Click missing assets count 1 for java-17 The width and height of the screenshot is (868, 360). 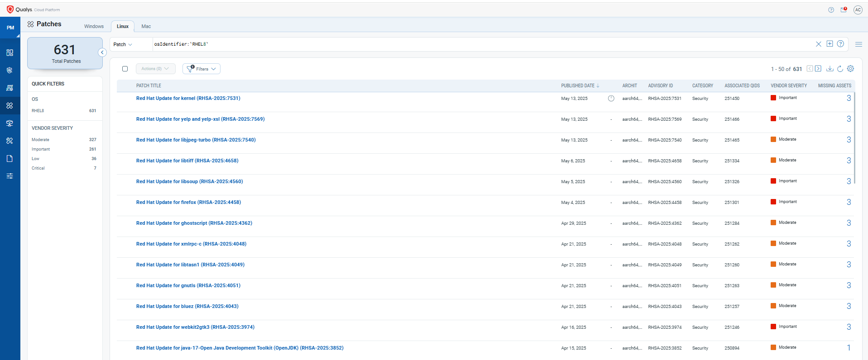coord(849,348)
